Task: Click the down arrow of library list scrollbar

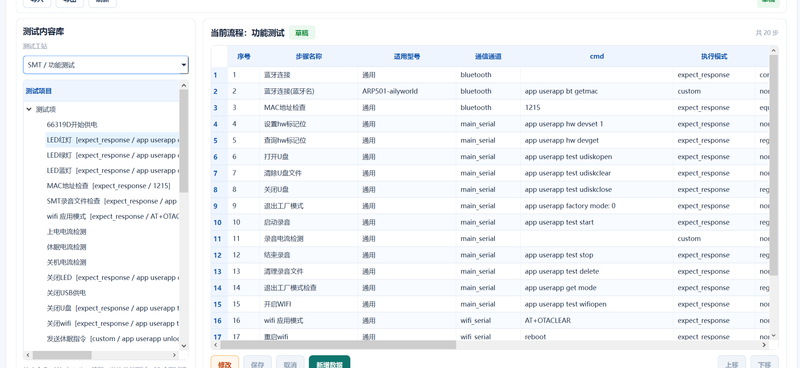Action: (184, 346)
